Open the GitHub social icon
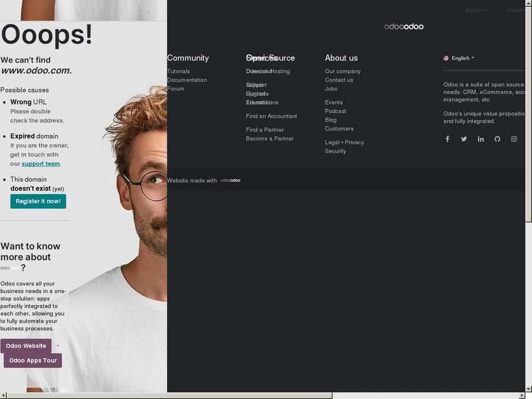 (498, 139)
